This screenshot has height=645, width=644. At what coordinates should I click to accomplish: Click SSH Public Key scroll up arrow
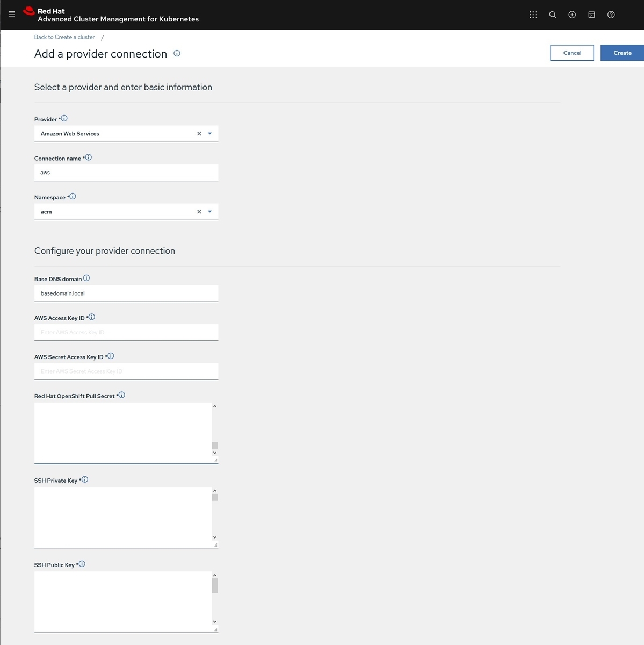(215, 575)
